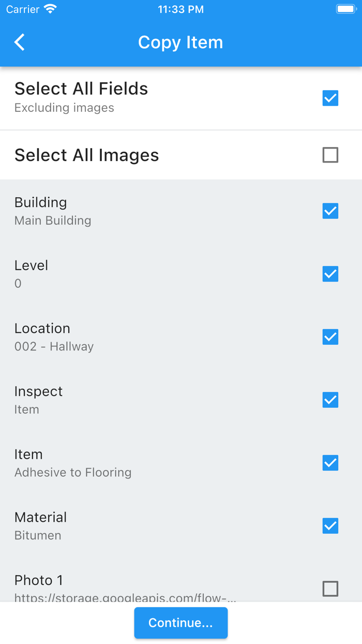Image resolution: width=362 pixels, height=644 pixels.
Task: Enable the Select All Images checkbox
Action: click(x=330, y=155)
